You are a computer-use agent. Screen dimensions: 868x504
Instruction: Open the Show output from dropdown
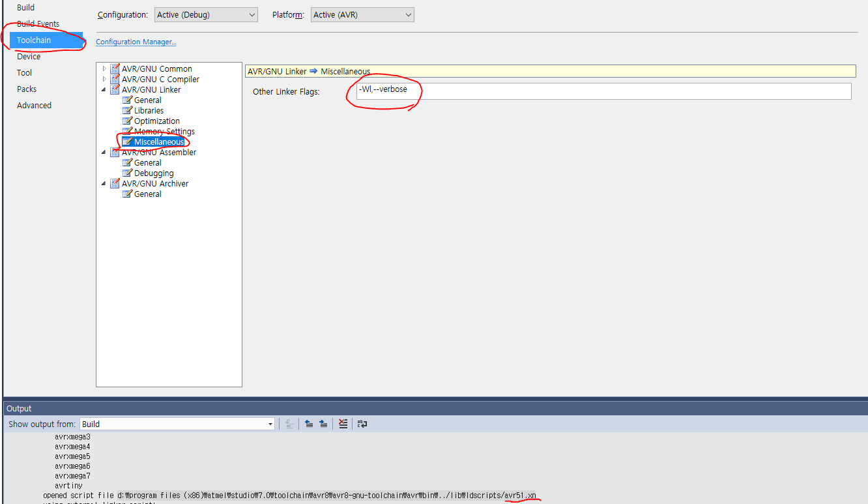click(x=177, y=424)
